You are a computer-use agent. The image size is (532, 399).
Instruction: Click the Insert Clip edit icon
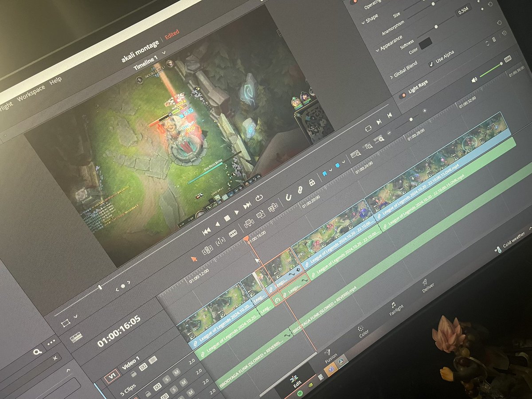pyautogui.click(x=249, y=223)
